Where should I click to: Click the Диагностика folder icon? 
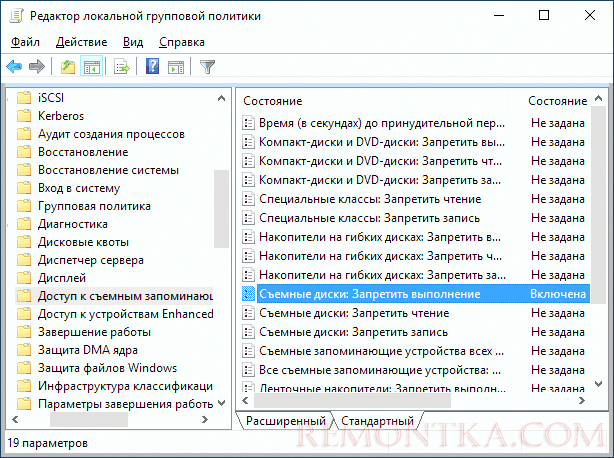coord(24,224)
